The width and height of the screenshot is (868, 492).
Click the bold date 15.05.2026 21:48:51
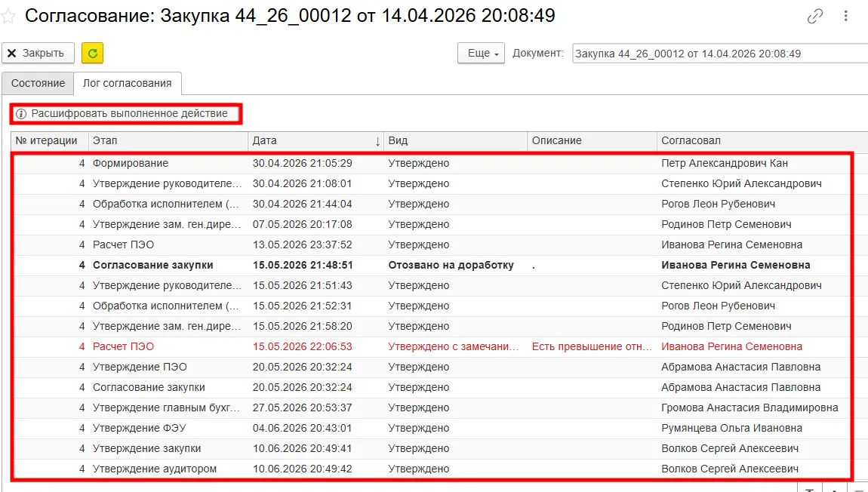point(303,265)
